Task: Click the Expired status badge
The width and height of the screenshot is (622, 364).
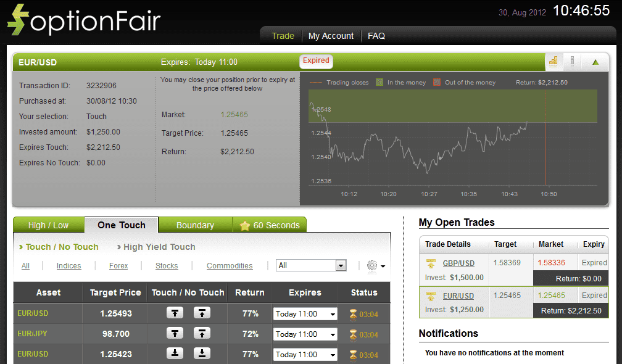Action: 316,61
